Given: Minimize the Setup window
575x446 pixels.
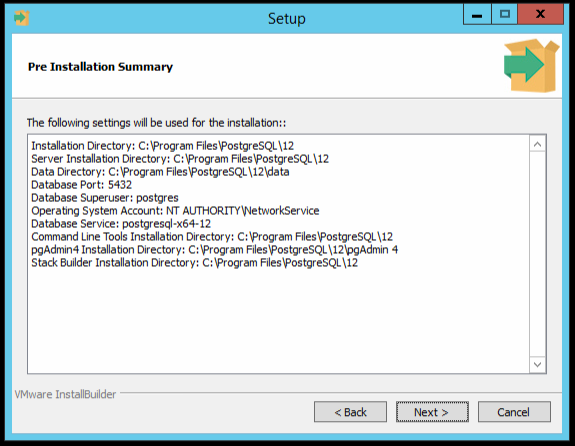Looking at the screenshot, I should tap(477, 15).
